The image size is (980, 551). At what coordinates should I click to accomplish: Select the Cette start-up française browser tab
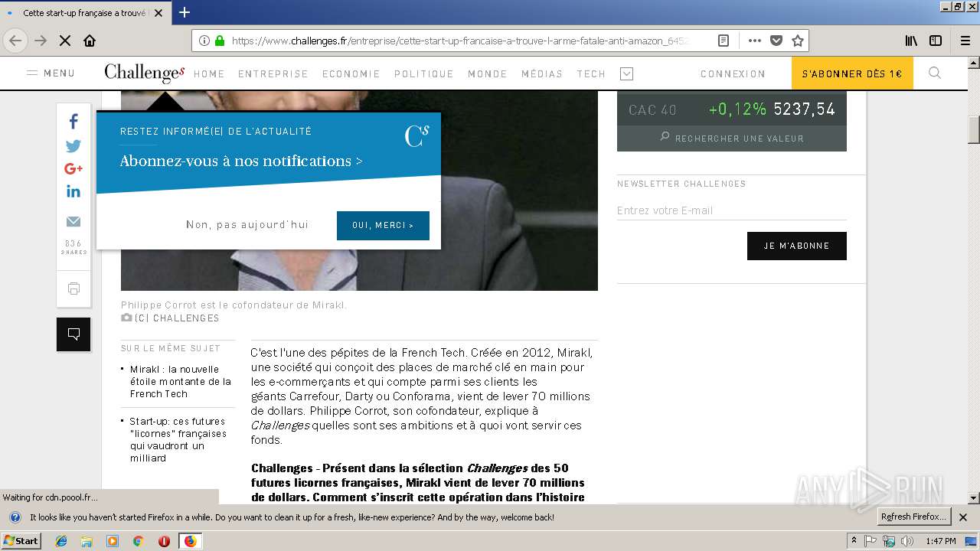(84, 12)
